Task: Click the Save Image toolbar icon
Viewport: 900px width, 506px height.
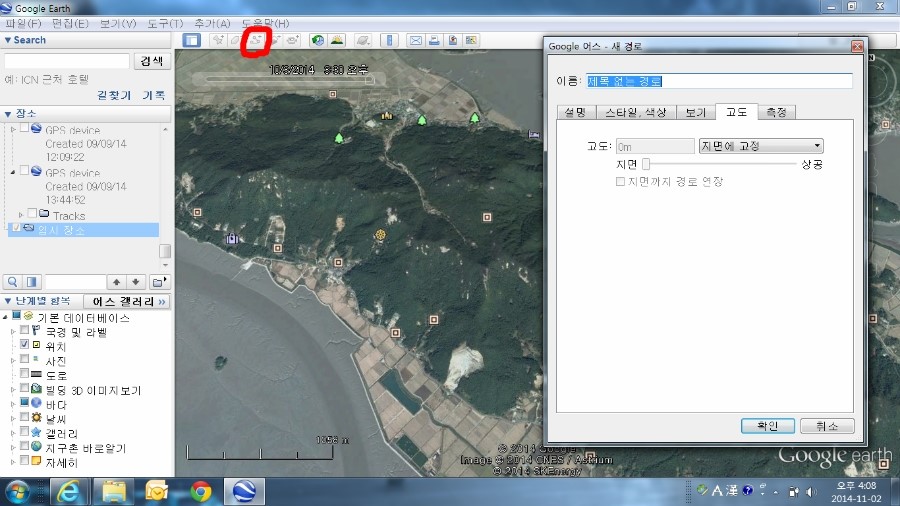Action: (x=453, y=40)
